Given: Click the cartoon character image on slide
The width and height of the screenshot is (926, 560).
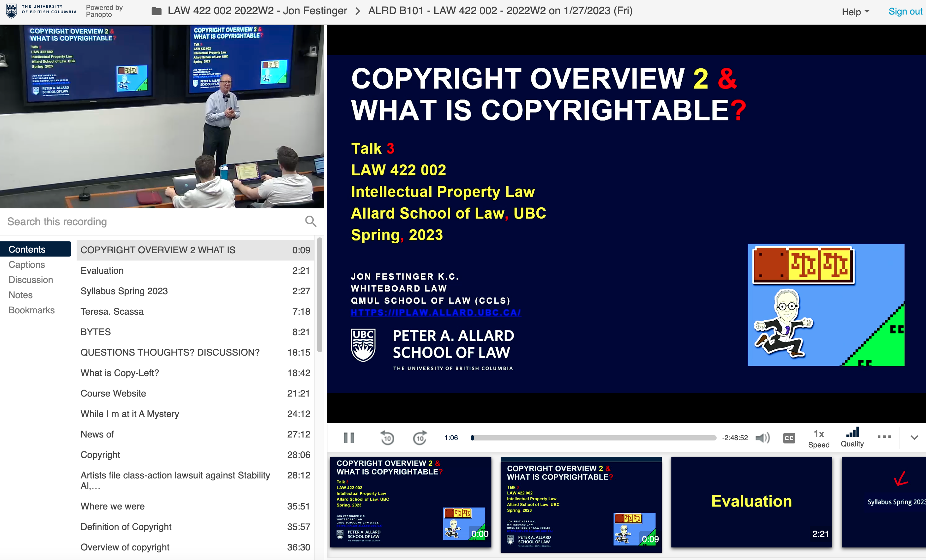Looking at the screenshot, I should pyautogui.click(x=826, y=305).
